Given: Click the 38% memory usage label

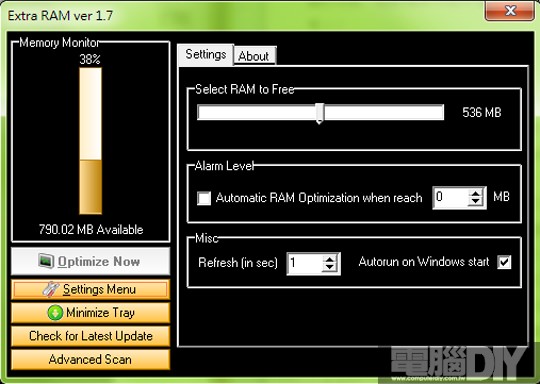Looking at the screenshot, I should pyautogui.click(x=90, y=59).
